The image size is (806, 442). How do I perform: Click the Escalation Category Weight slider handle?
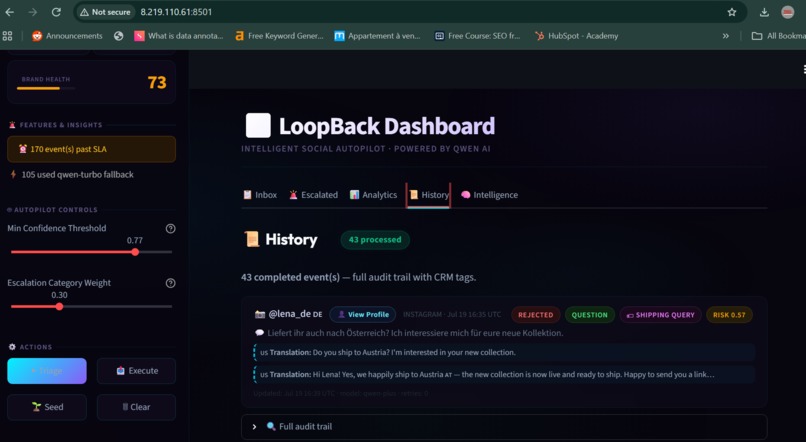coord(60,306)
